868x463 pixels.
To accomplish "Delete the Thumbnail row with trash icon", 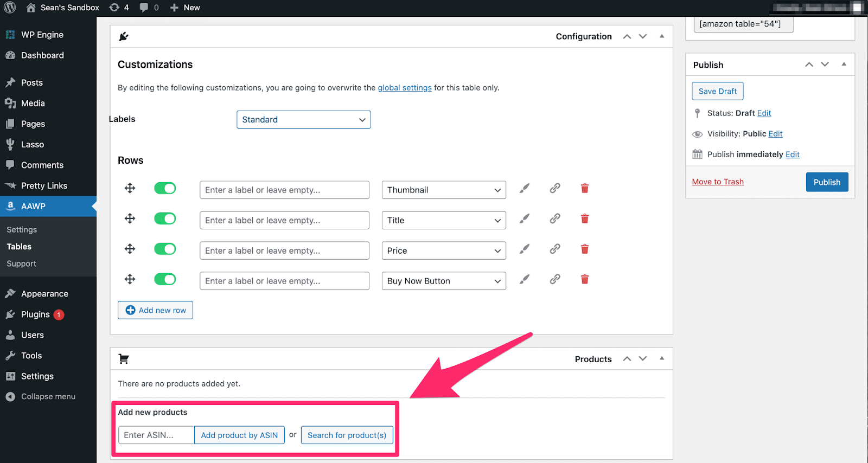I will coord(585,188).
